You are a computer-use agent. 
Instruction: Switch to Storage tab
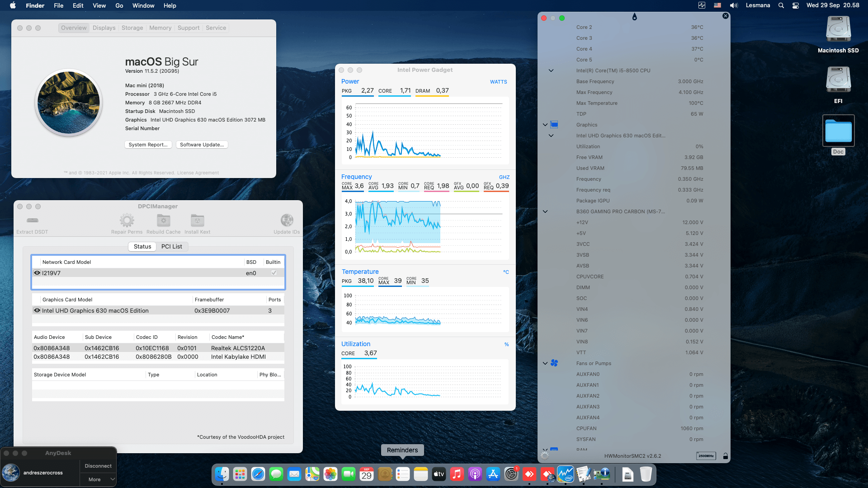pyautogui.click(x=132, y=28)
